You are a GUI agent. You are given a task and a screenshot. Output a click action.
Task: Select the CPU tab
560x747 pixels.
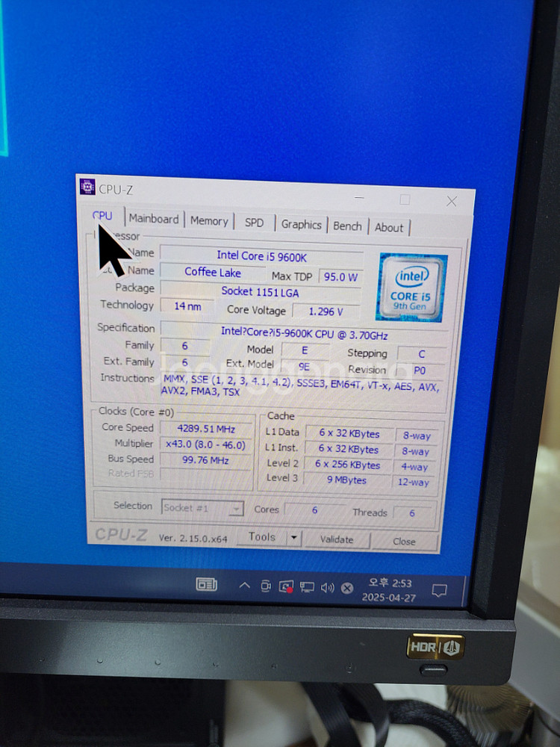(102, 216)
